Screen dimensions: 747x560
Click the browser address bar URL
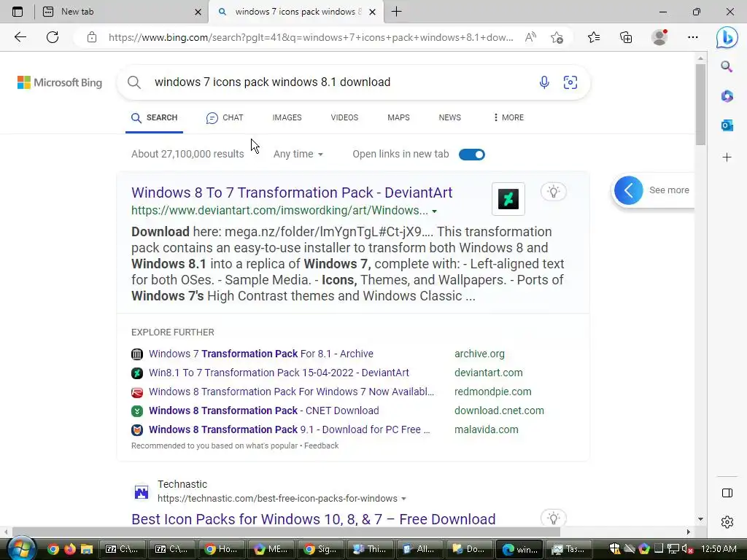311,37
